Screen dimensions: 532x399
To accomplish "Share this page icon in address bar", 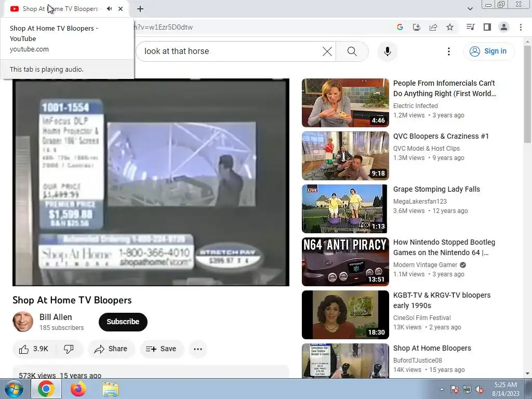I will [x=433, y=27].
